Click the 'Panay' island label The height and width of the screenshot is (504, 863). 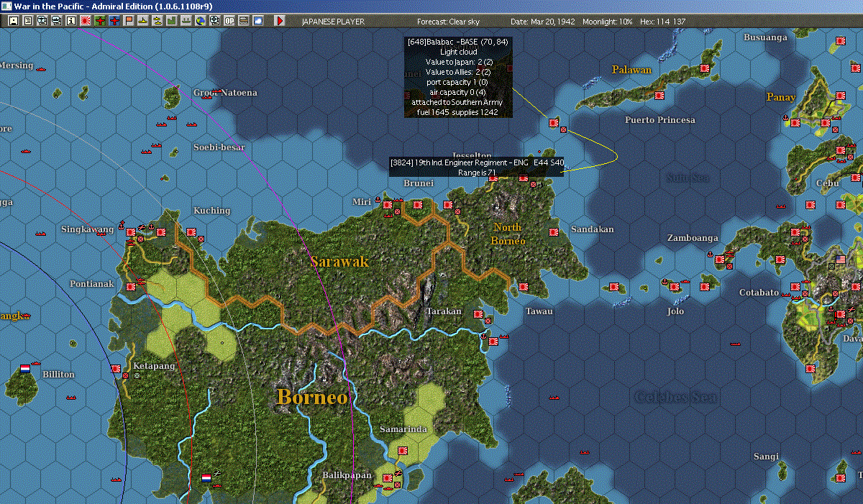781,97
